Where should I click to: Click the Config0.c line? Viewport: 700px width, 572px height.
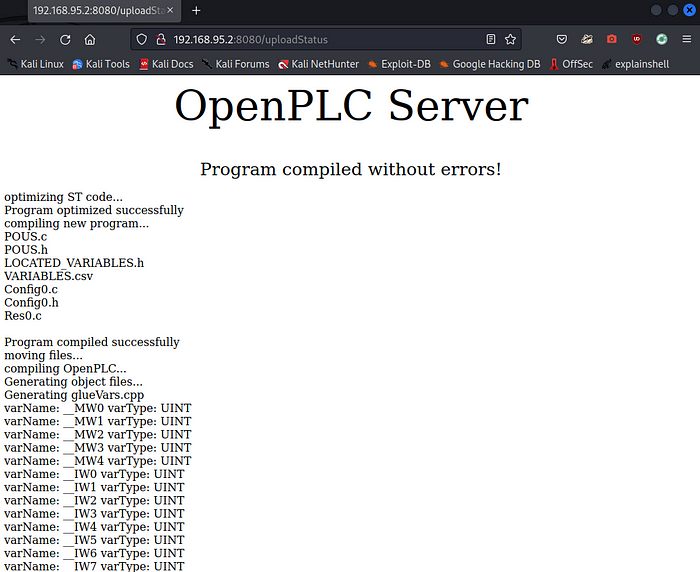31,289
